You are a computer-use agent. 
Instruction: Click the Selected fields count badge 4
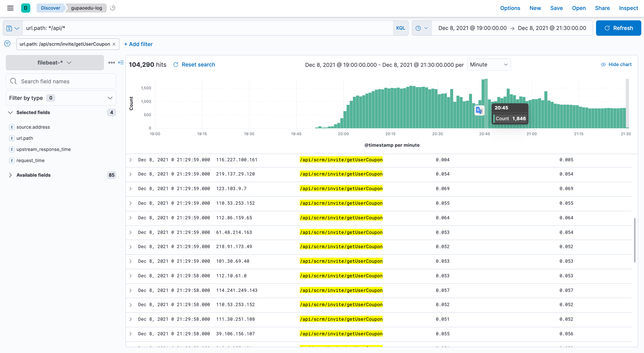click(111, 113)
